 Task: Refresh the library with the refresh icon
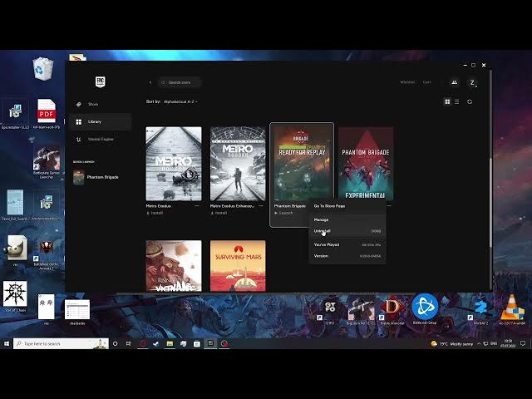[x=470, y=101]
